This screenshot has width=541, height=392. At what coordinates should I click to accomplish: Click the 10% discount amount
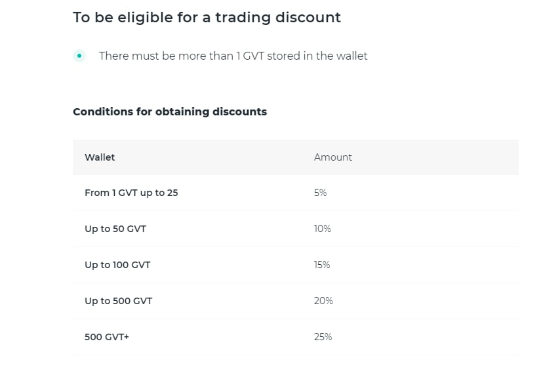point(323,229)
